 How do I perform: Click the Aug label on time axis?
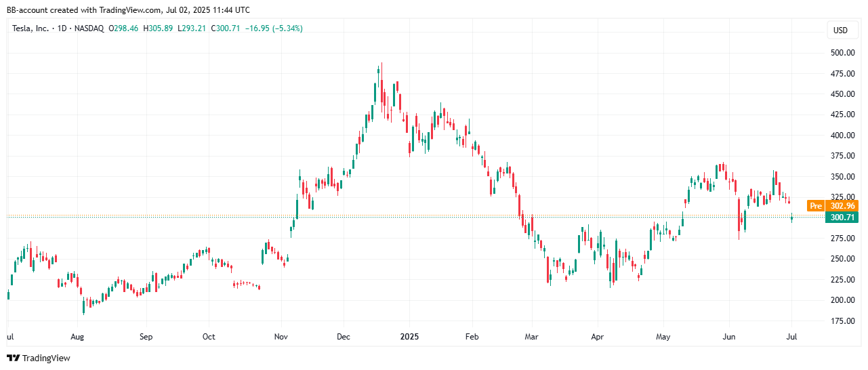[x=77, y=337]
